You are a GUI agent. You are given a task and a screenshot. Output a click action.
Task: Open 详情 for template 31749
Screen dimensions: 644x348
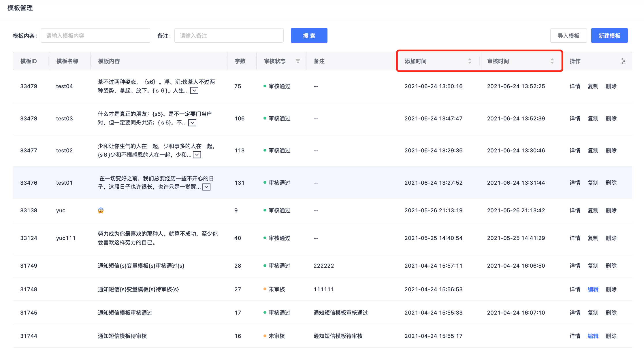click(575, 266)
